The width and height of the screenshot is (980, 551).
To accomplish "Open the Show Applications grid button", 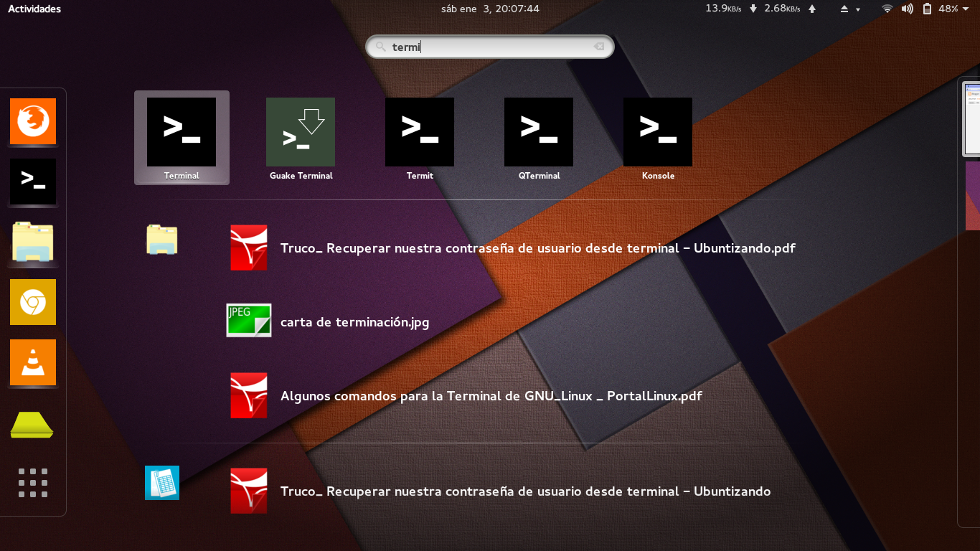I will 32,483.
